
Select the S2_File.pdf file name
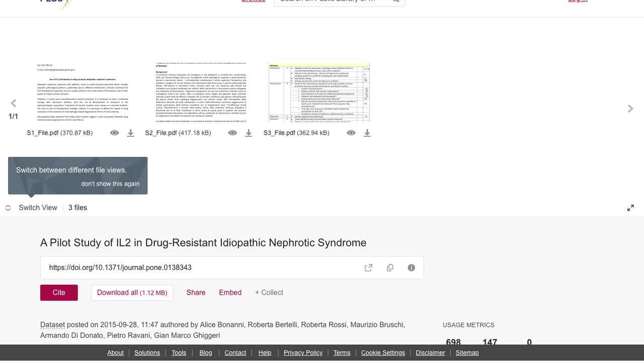point(161,133)
